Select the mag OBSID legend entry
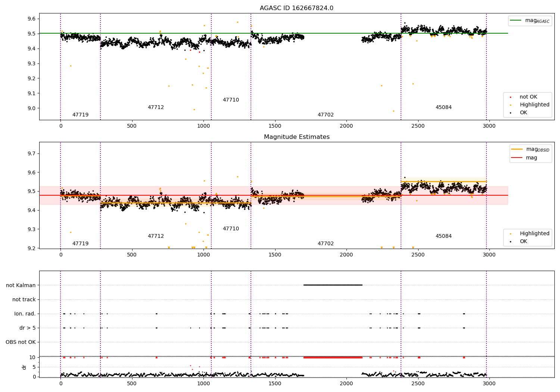This screenshot has height=392, width=560. point(531,149)
